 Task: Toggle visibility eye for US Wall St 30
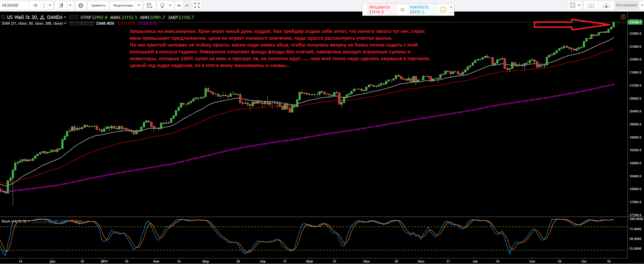71,17
